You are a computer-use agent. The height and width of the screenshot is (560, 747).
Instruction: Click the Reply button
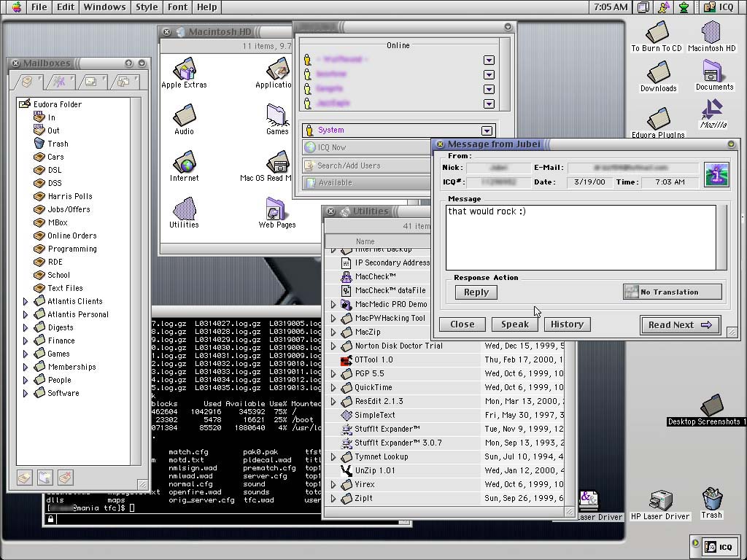[x=476, y=292]
